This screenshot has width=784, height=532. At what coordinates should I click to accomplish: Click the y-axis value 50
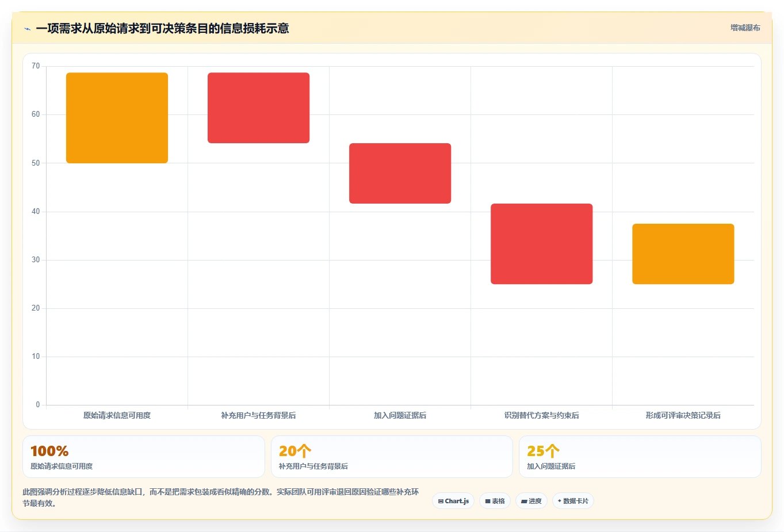click(36, 163)
